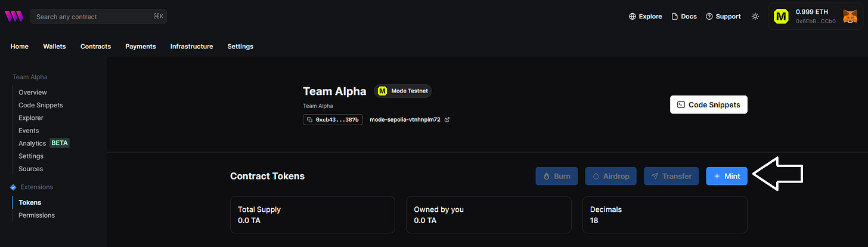Open the Support link
Image resolution: width=868 pixels, height=247 pixels.
pyautogui.click(x=723, y=17)
